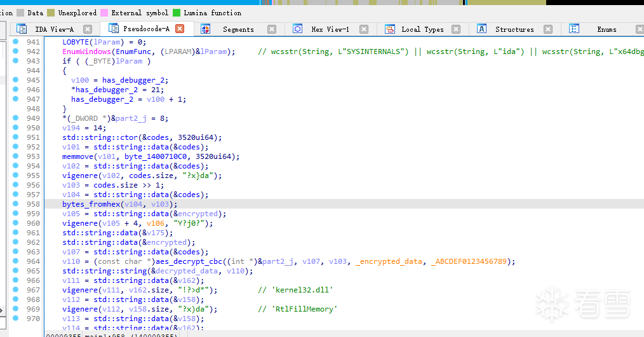This screenshot has height=337, width=644.
Task: Click the 'RtlFillMemory' comment
Action: pyautogui.click(x=298, y=309)
